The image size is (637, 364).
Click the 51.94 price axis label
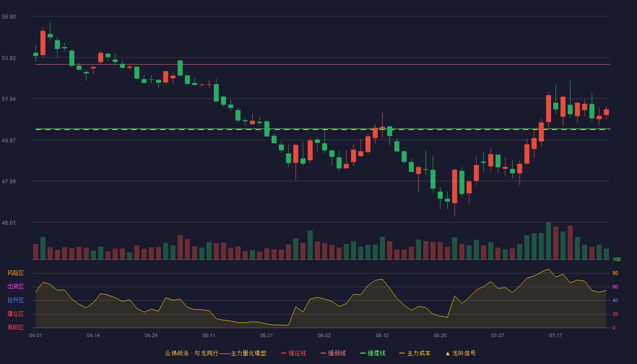pyautogui.click(x=9, y=99)
